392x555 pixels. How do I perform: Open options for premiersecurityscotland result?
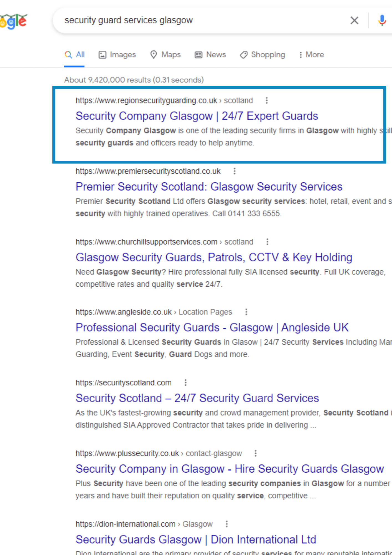pyautogui.click(x=235, y=171)
